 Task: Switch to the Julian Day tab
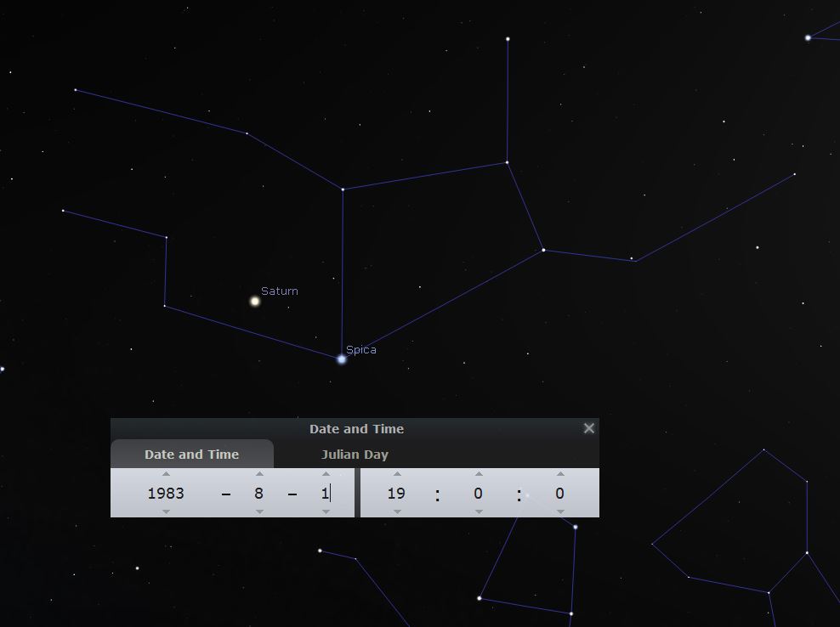click(x=355, y=455)
